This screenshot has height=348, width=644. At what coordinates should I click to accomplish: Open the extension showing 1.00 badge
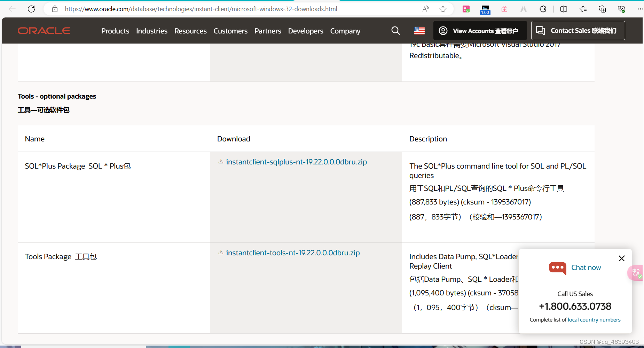click(x=485, y=10)
